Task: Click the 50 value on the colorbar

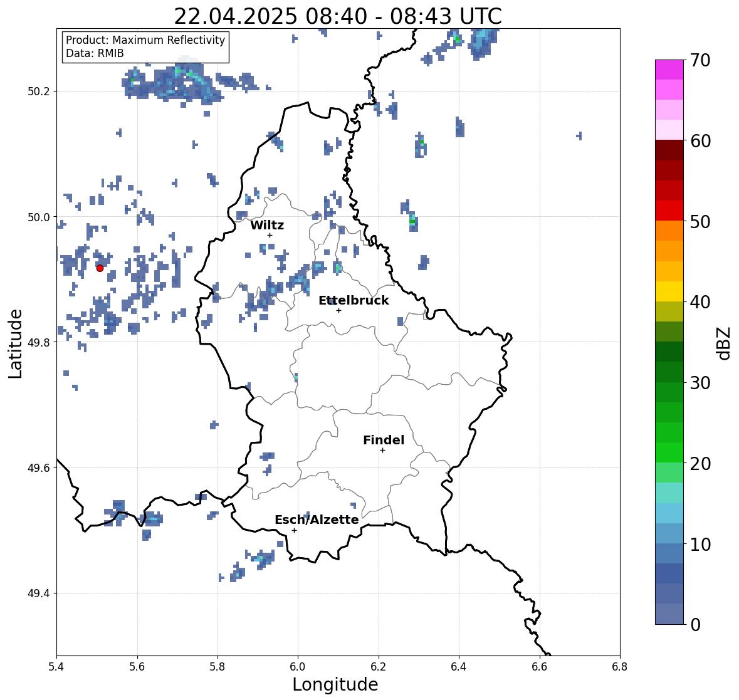Action: [700, 221]
